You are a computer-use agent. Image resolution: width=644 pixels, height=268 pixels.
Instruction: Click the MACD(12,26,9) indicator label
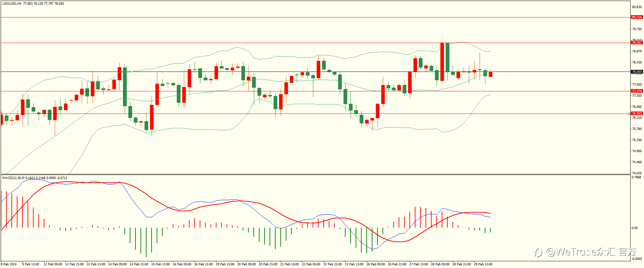(13, 178)
